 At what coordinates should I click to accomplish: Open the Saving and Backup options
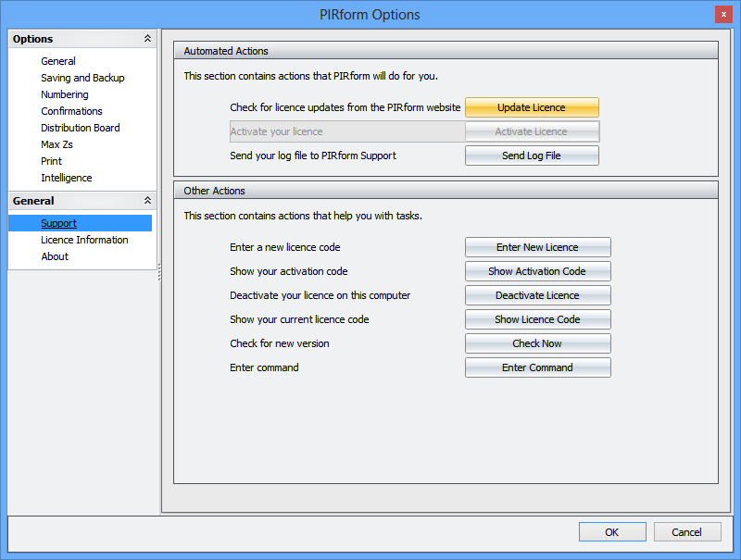tap(82, 78)
